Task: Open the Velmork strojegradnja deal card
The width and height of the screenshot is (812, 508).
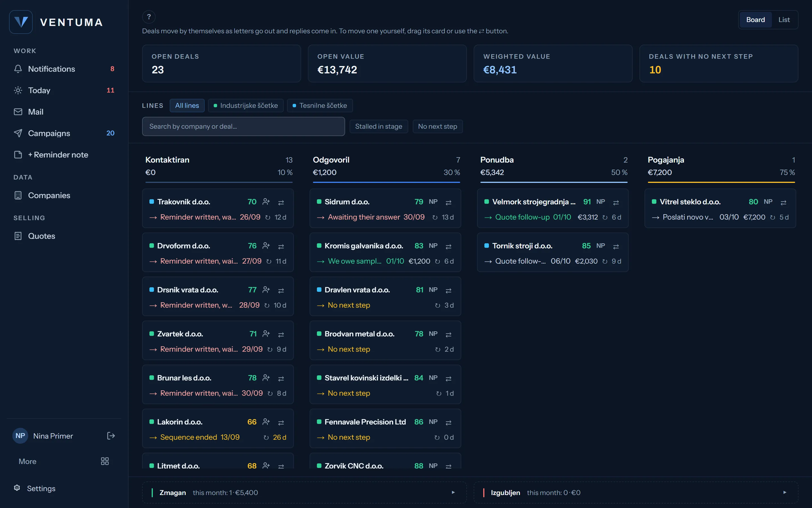Action: 552,208
